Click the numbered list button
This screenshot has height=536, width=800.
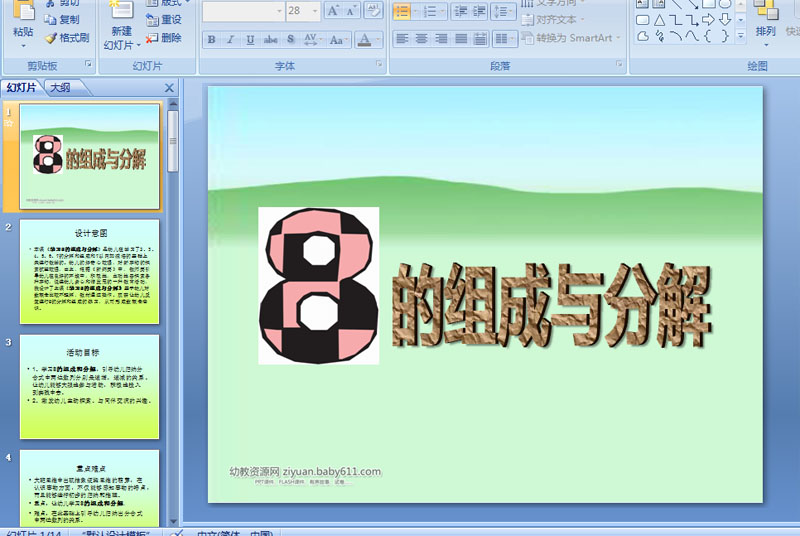[430, 11]
